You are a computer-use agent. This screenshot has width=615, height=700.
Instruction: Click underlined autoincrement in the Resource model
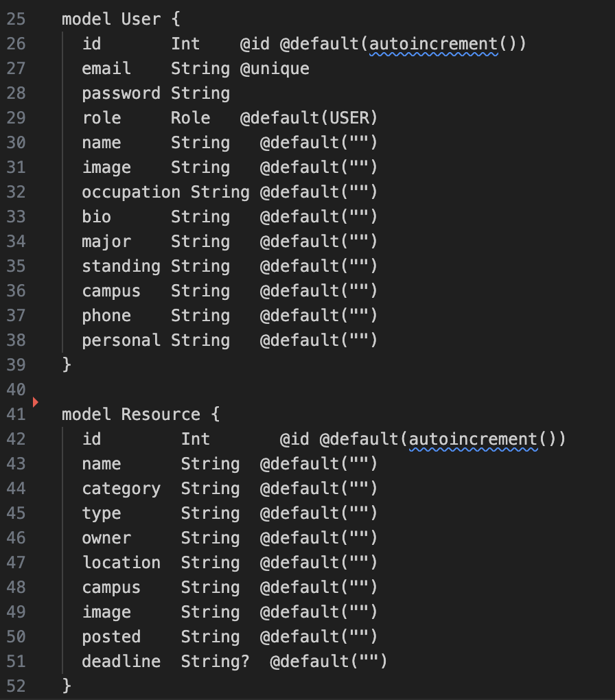473,439
